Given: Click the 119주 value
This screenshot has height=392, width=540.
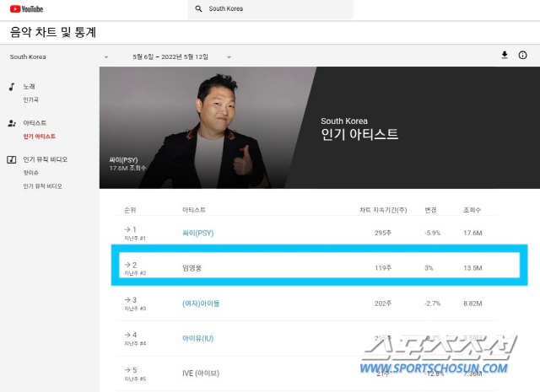Looking at the screenshot, I should click(383, 268).
